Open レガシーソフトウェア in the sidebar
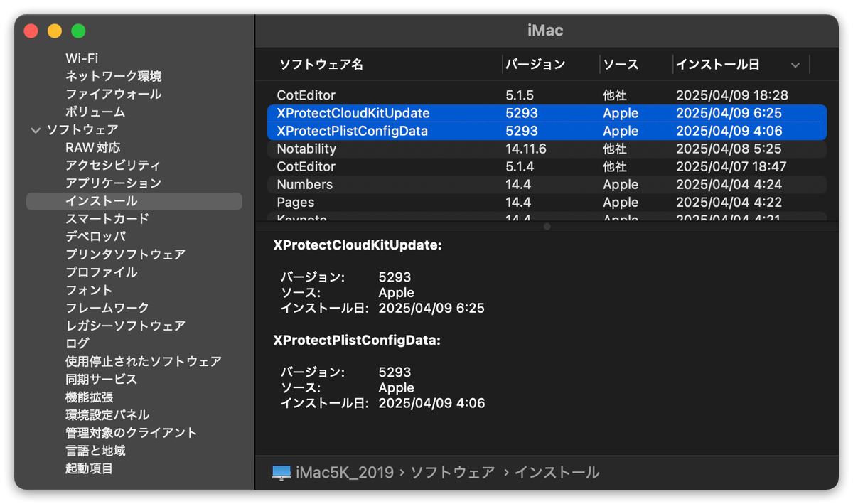 (126, 326)
